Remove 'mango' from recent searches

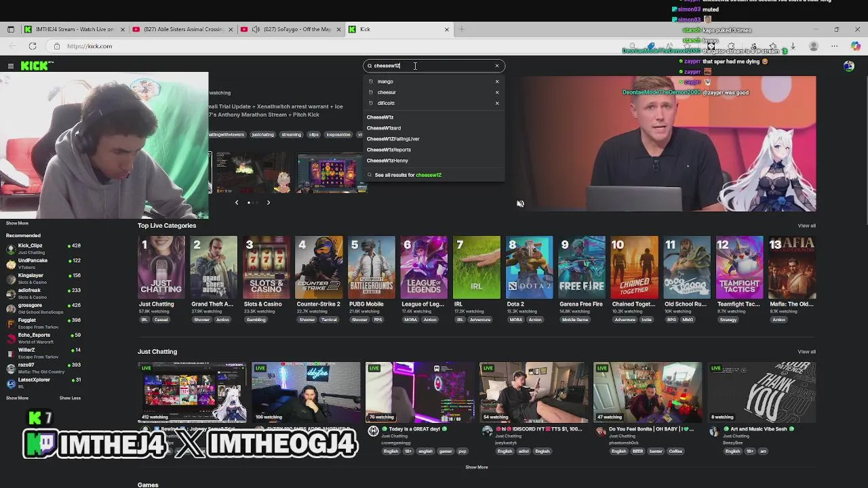497,81
